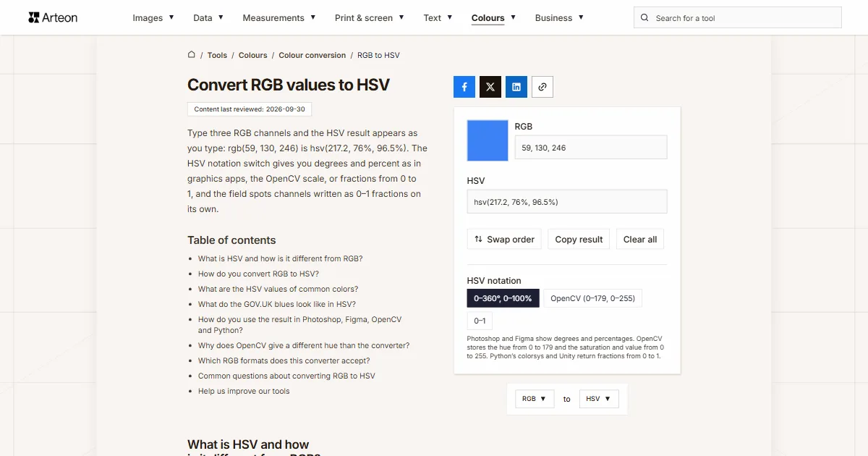
Task: Open 'use the result in Photoshop, Figma' link
Action: 299,324
